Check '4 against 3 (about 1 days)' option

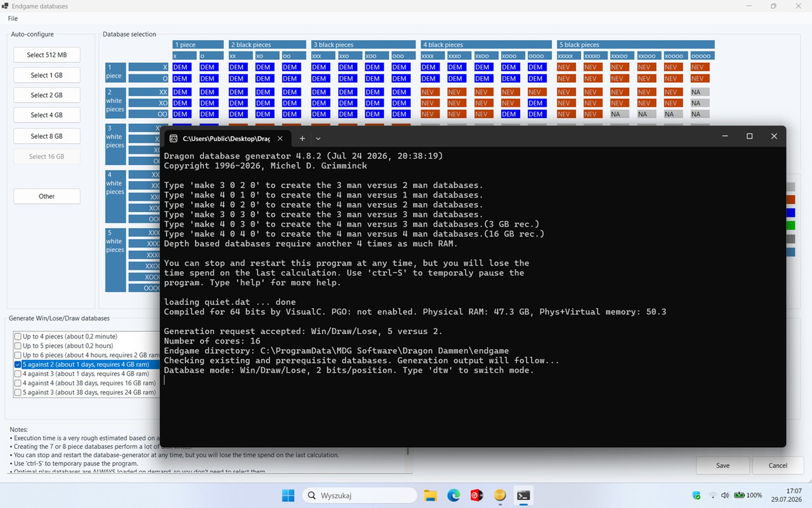click(18, 374)
